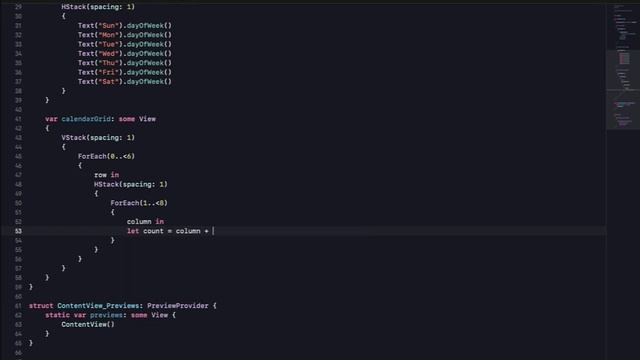Place cursor in Text("Mon").dayOfWeek() line

[x=124, y=35]
